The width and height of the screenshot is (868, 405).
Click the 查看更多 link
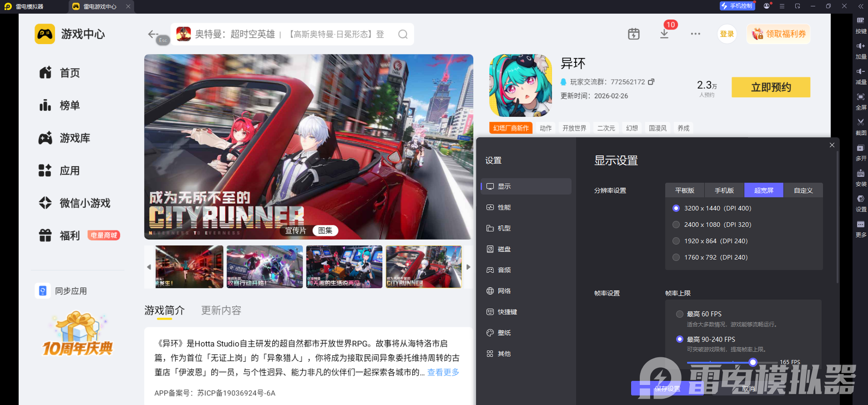[x=443, y=372]
